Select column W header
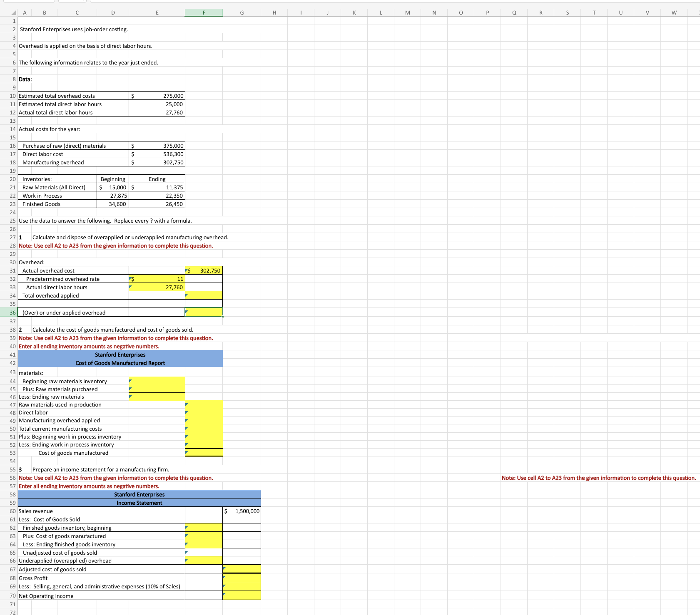 click(674, 12)
